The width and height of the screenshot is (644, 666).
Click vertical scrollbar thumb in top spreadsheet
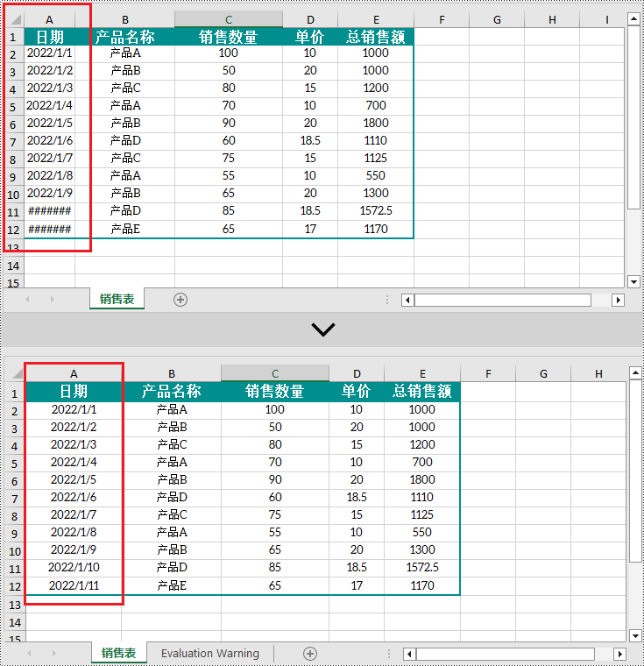(x=633, y=117)
